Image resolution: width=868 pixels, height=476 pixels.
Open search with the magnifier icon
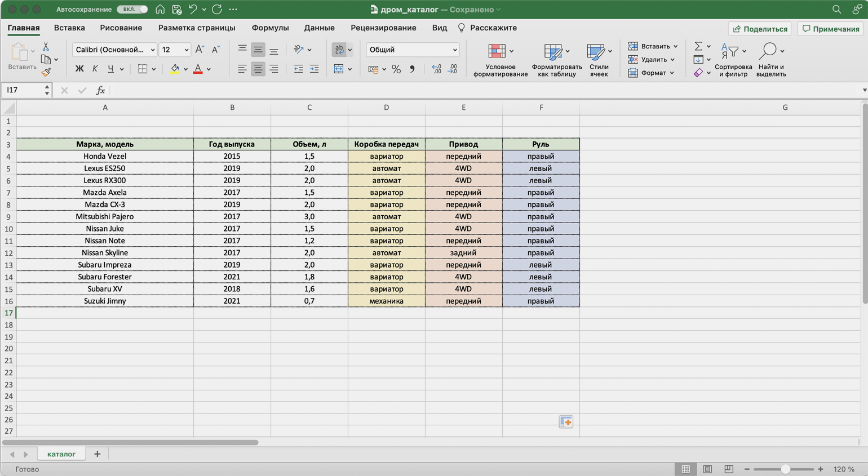tap(837, 9)
